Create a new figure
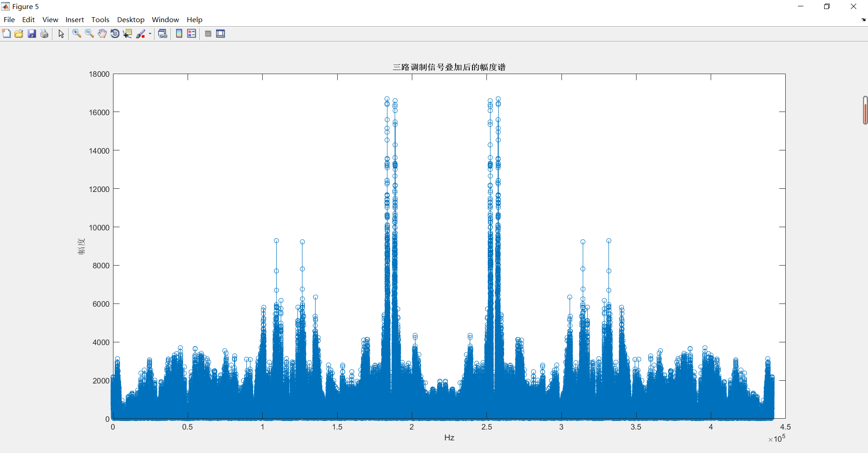Viewport: 868px width, 453px height. (6, 34)
